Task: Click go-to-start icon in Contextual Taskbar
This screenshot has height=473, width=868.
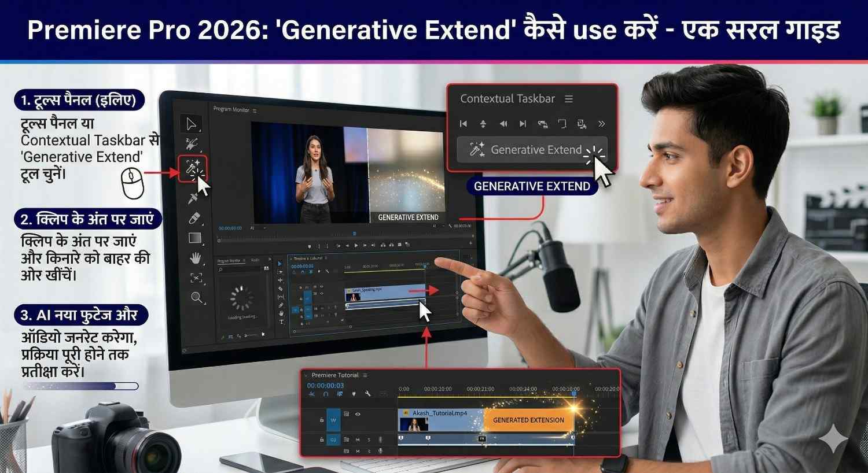Action: 463,124
